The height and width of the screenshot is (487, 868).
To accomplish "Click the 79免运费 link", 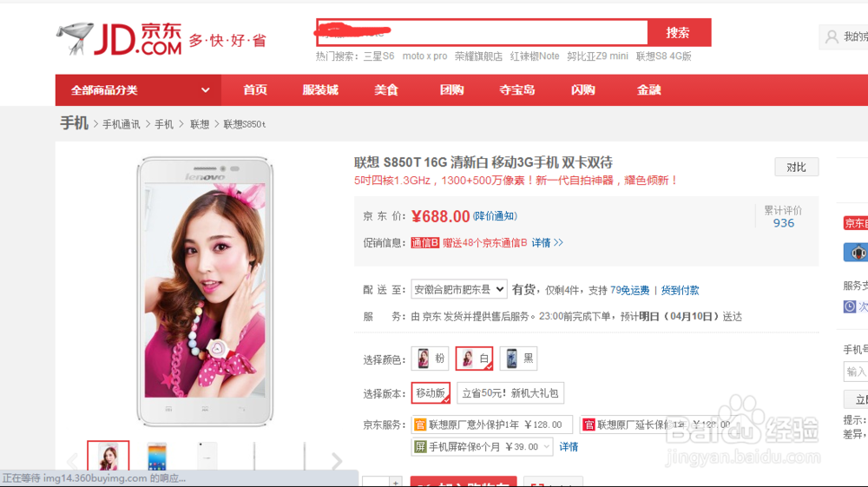I will [630, 290].
